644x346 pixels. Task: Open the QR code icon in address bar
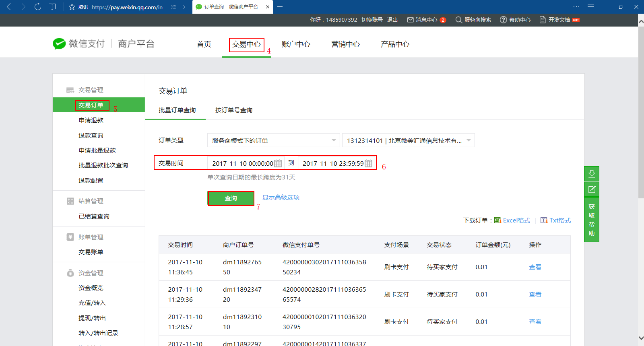173,7
